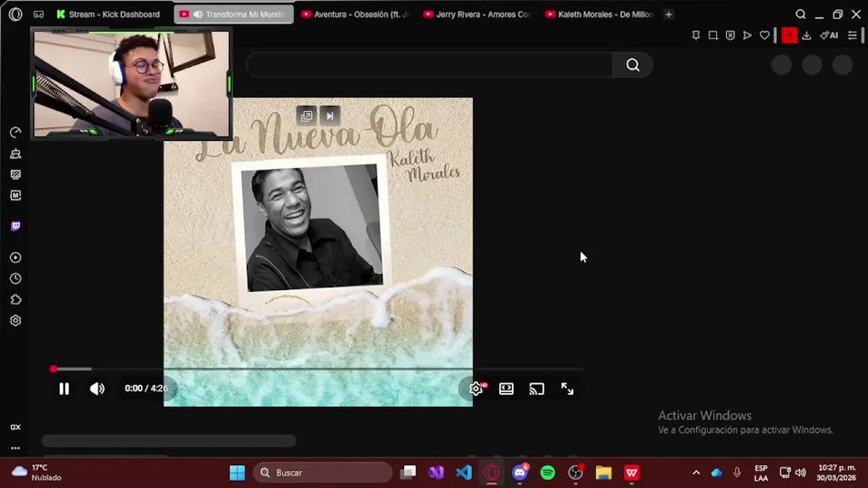The width and height of the screenshot is (868, 488).
Task: Click the YouTube search text field
Action: [430, 64]
